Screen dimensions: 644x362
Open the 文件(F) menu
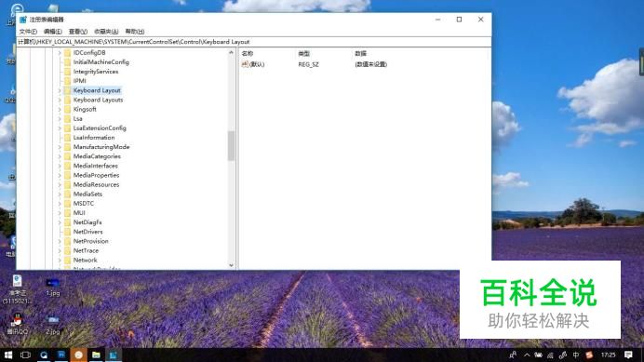tap(28, 32)
